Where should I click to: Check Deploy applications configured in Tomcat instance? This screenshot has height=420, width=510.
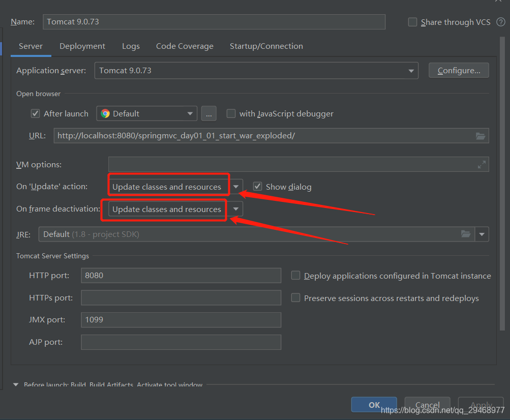295,276
